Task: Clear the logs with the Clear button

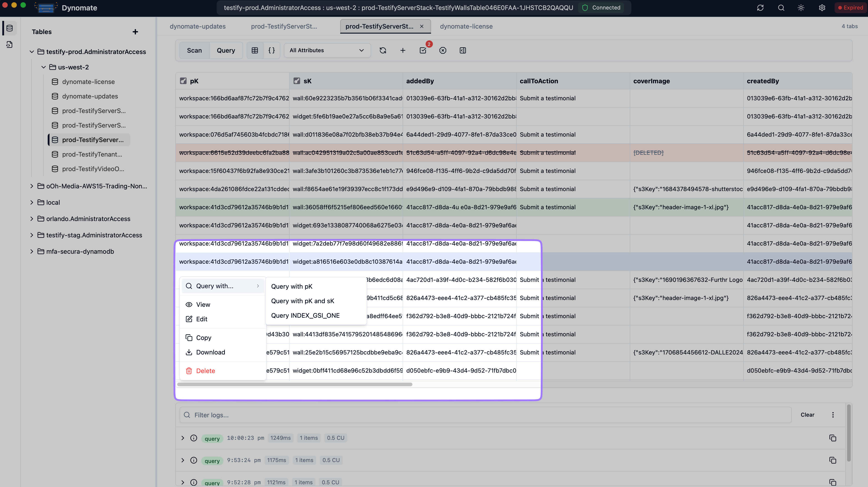Action: click(x=807, y=415)
